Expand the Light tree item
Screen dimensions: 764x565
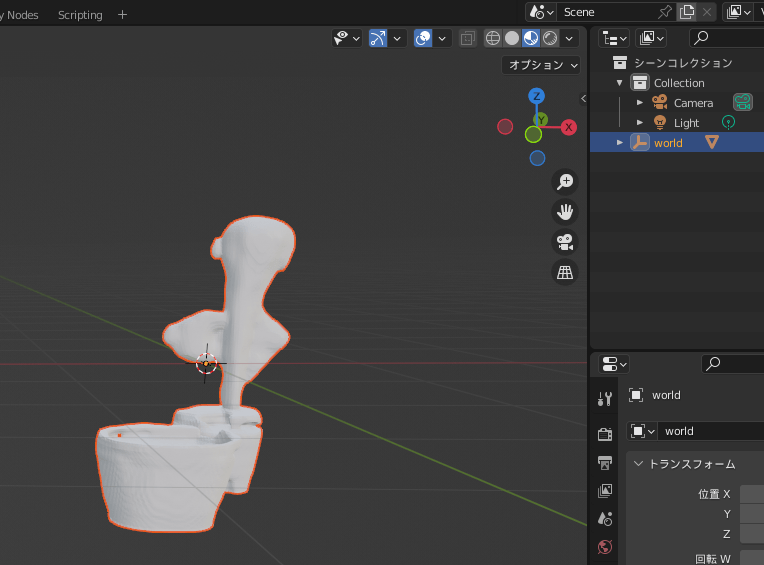click(640, 123)
